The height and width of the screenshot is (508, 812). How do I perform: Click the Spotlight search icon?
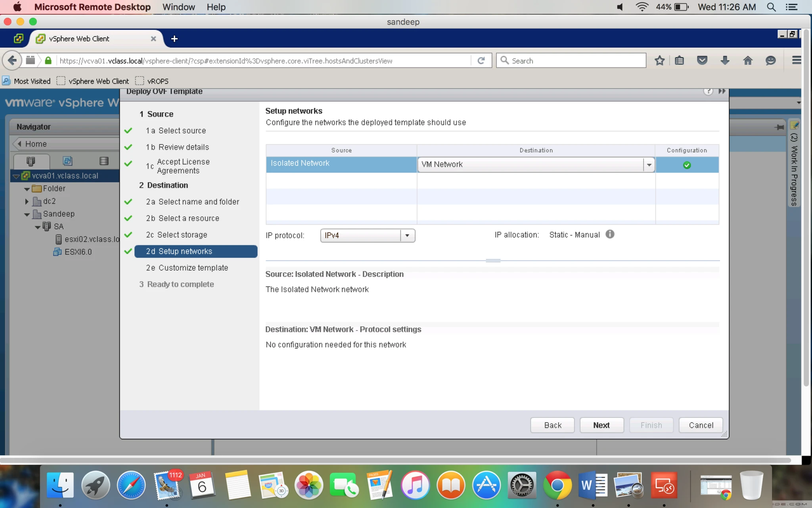[x=771, y=7]
